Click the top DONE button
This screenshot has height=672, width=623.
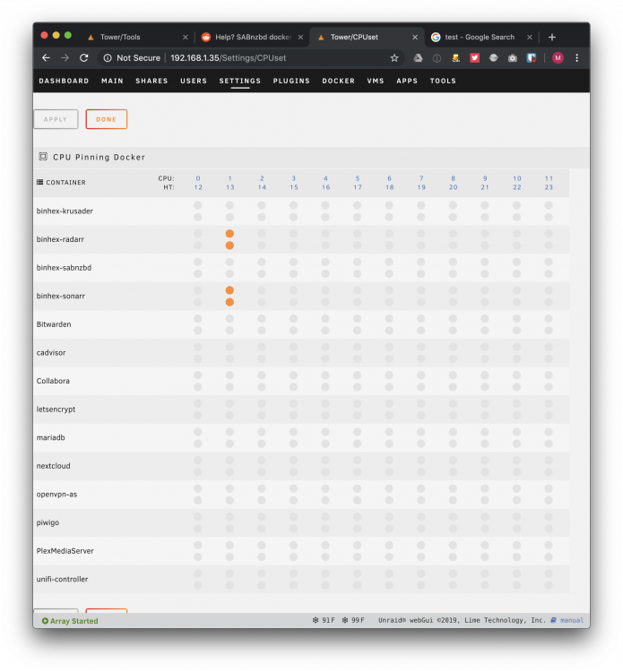(x=107, y=119)
